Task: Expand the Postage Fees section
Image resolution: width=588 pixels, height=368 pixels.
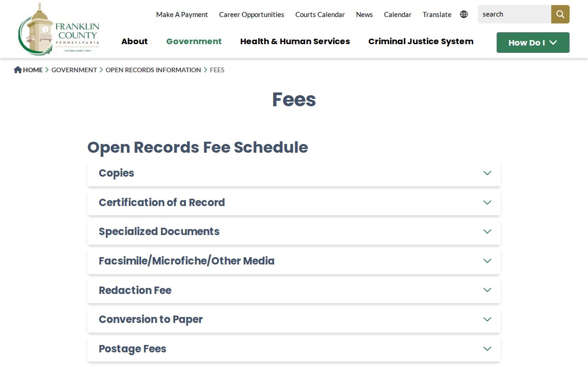Action: (x=294, y=349)
